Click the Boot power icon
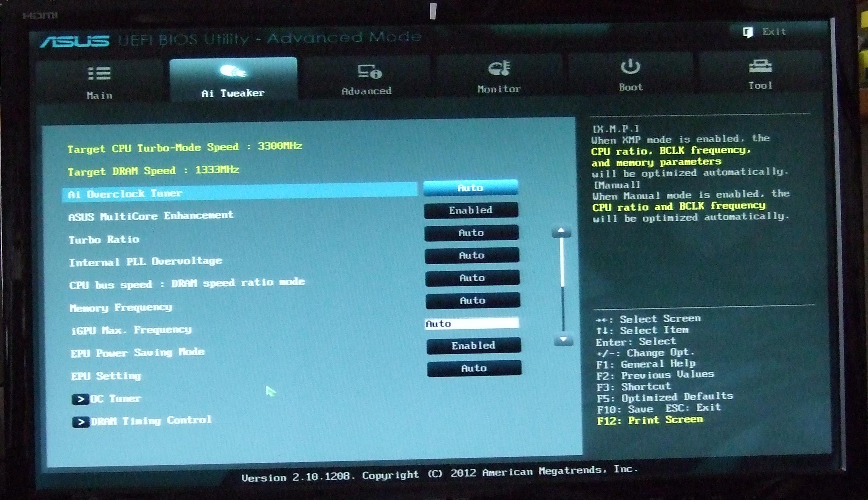868x500 pixels. click(x=630, y=66)
